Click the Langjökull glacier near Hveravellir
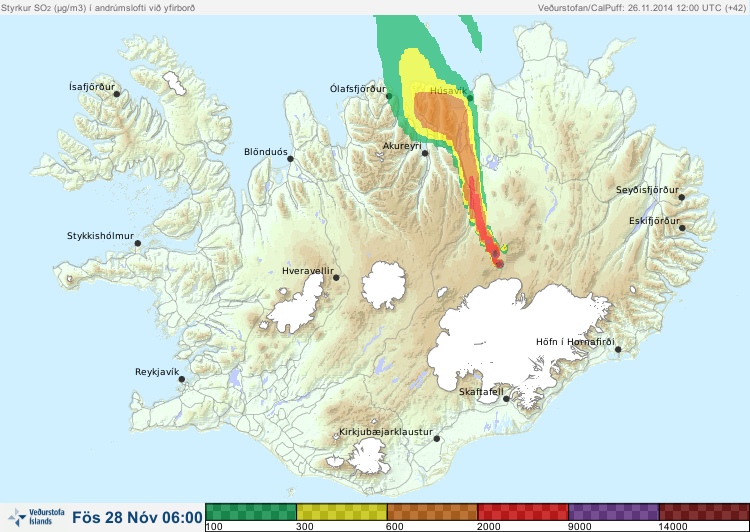Image resolution: width=750 pixels, height=532 pixels. coord(298,305)
